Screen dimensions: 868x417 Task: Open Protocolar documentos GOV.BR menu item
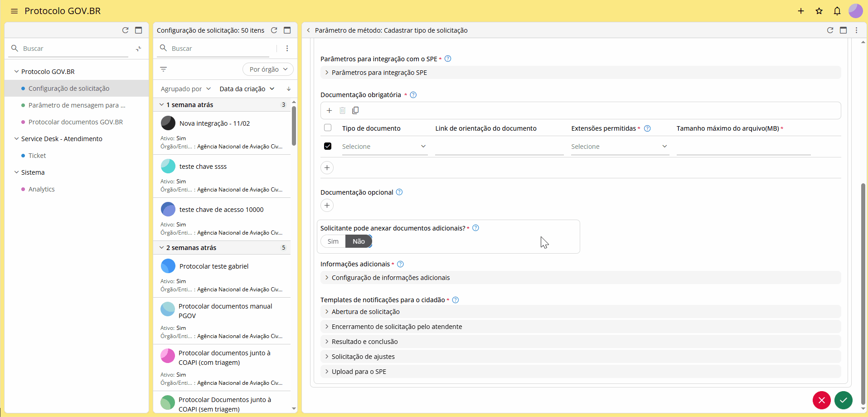pos(77,122)
